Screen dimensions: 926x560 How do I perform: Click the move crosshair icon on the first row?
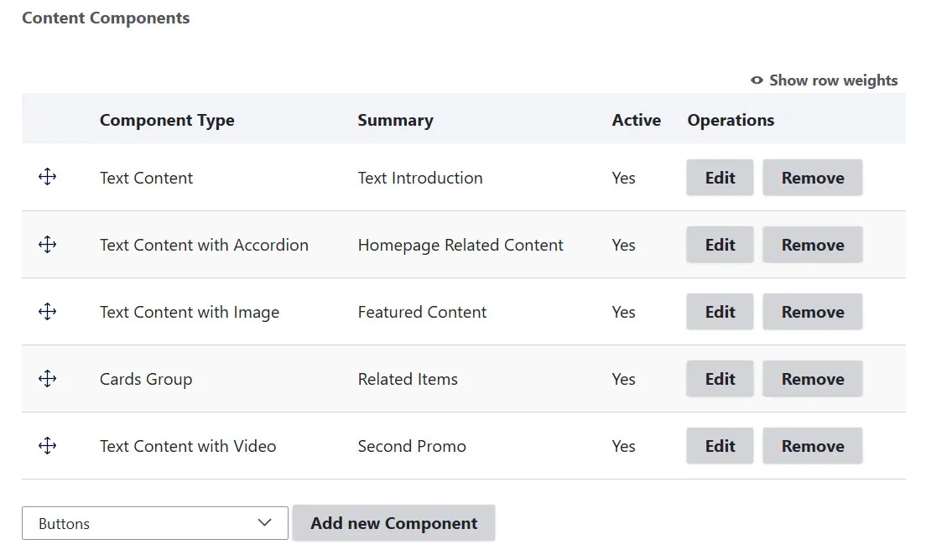click(47, 177)
